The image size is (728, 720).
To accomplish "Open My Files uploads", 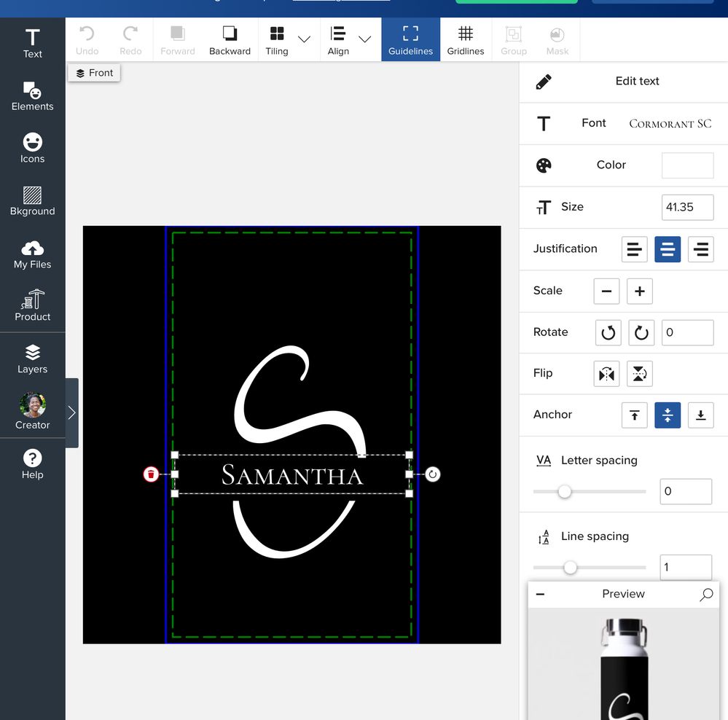I will tap(32, 254).
